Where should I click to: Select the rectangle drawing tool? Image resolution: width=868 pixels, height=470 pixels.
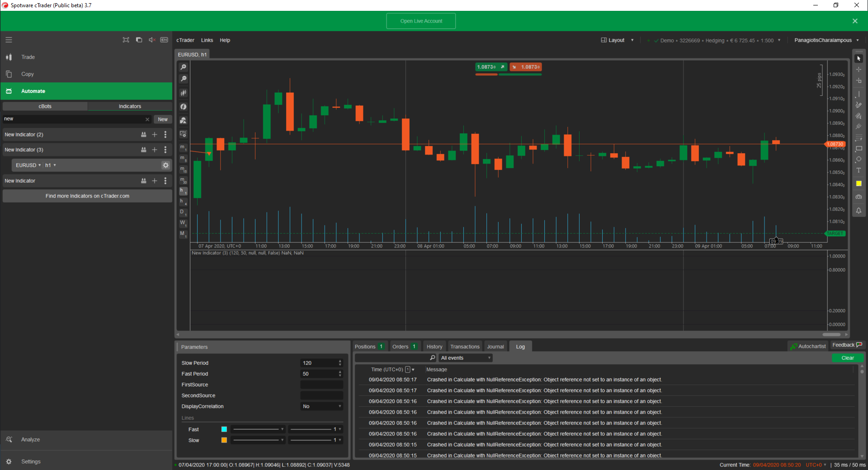(x=859, y=148)
